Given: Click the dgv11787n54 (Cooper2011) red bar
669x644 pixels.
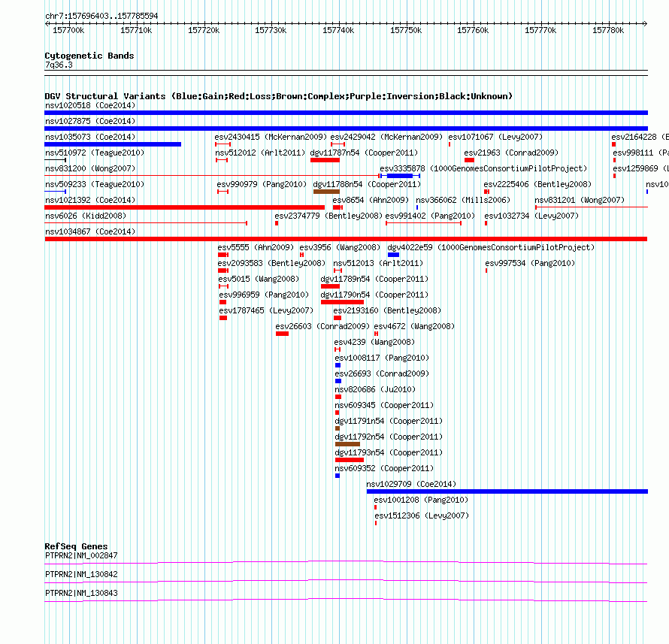Looking at the screenshot, I should 325,160.
